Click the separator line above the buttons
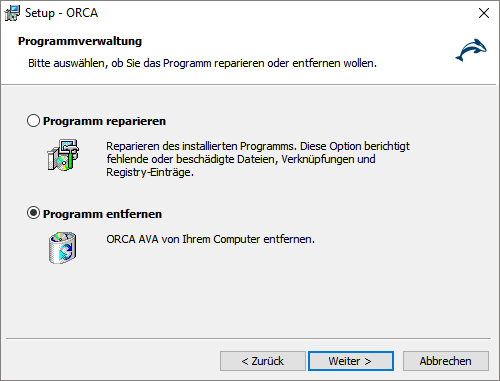 248,339
